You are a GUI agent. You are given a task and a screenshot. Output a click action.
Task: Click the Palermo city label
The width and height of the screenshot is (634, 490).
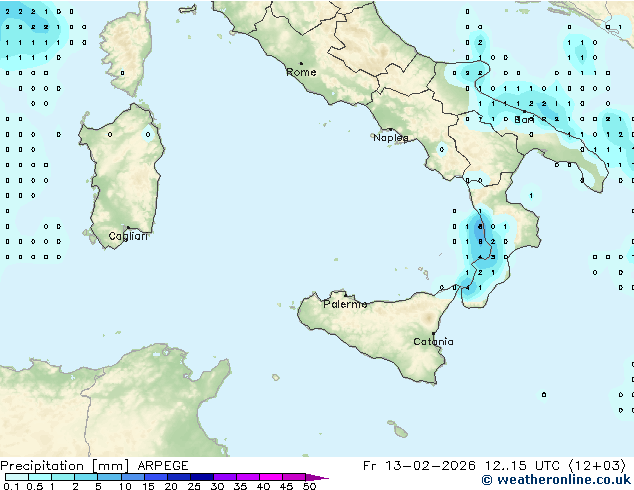[345, 304]
